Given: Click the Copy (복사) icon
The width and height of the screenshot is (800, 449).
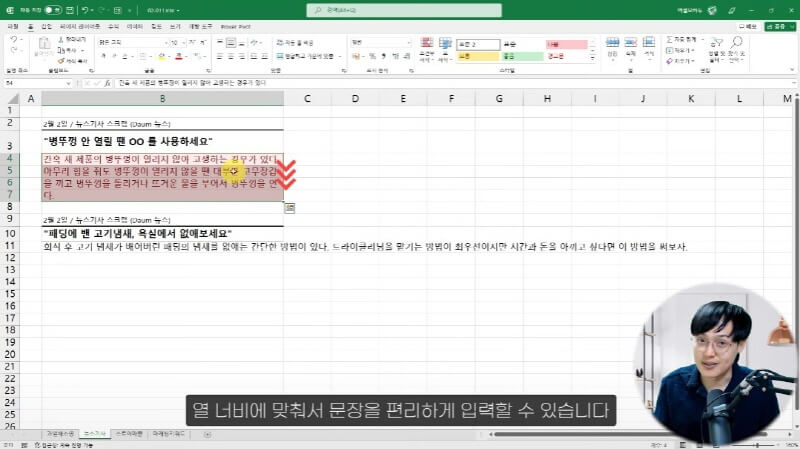Looking at the screenshot, I should pos(60,50).
